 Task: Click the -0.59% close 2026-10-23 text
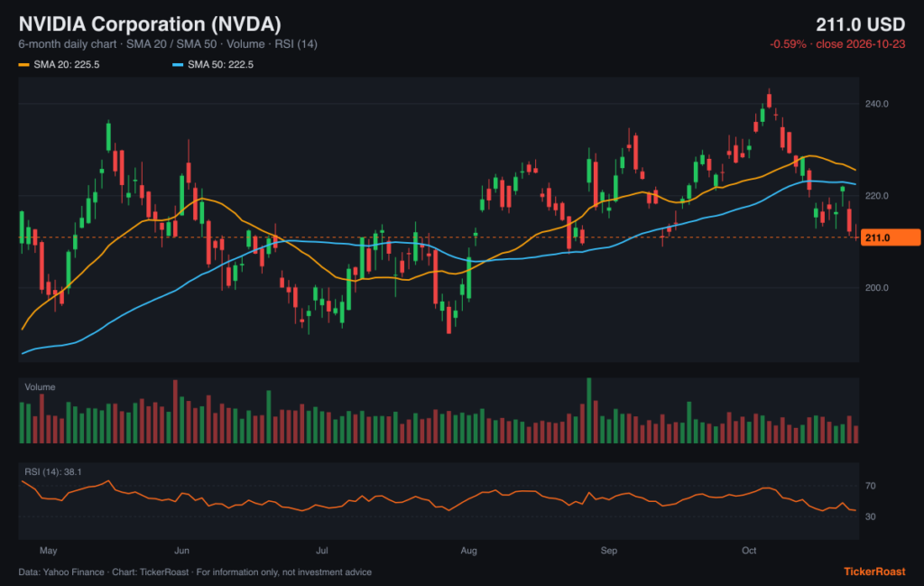(x=837, y=44)
